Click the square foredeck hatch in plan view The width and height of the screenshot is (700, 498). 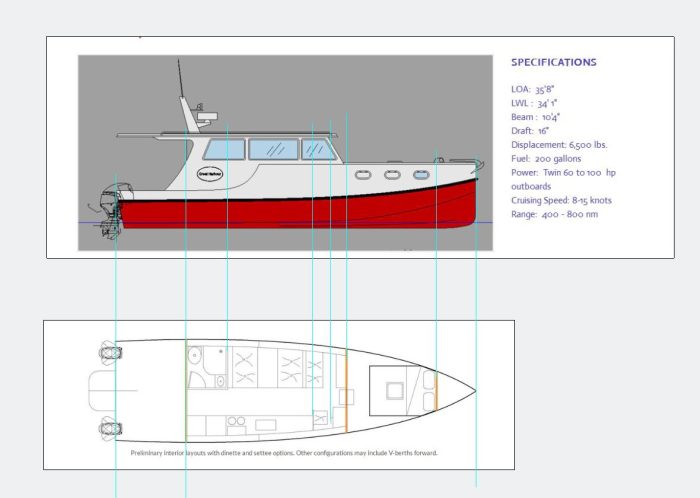point(395,391)
